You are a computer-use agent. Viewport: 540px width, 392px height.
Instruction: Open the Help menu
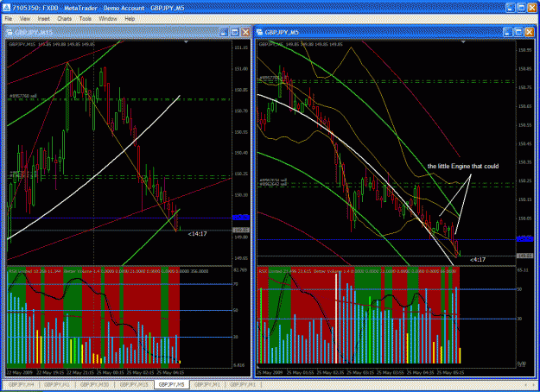point(130,19)
